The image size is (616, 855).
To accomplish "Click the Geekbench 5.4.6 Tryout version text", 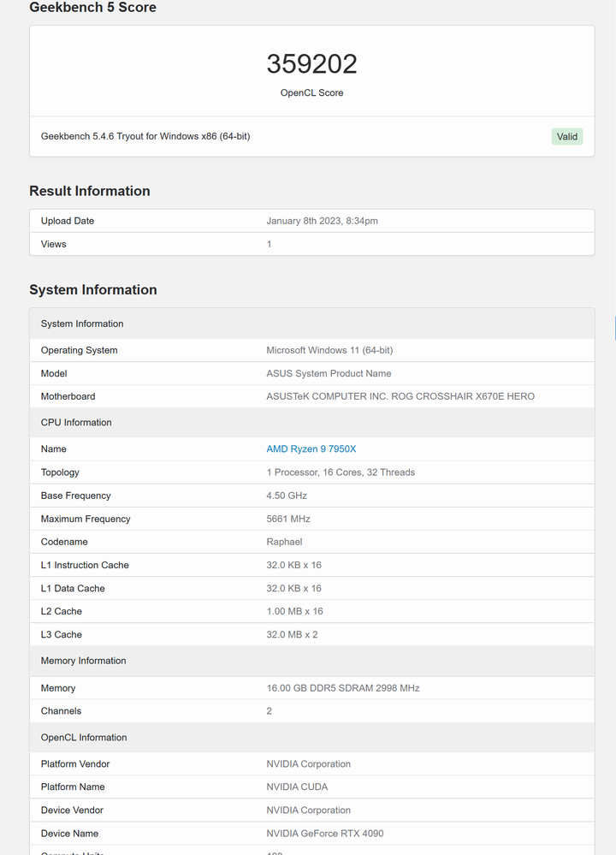I will pyautogui.click(x=145, y=136).
